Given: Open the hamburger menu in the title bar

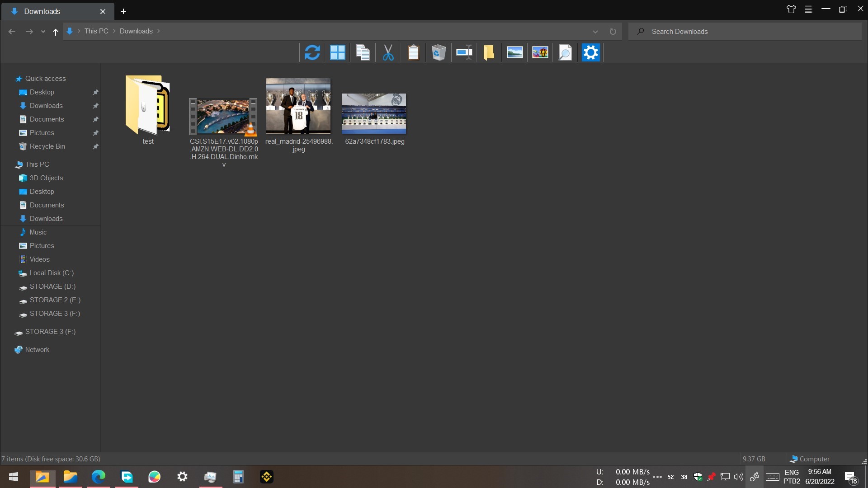Looking at the screenshot, I should (x=808, y=9).
